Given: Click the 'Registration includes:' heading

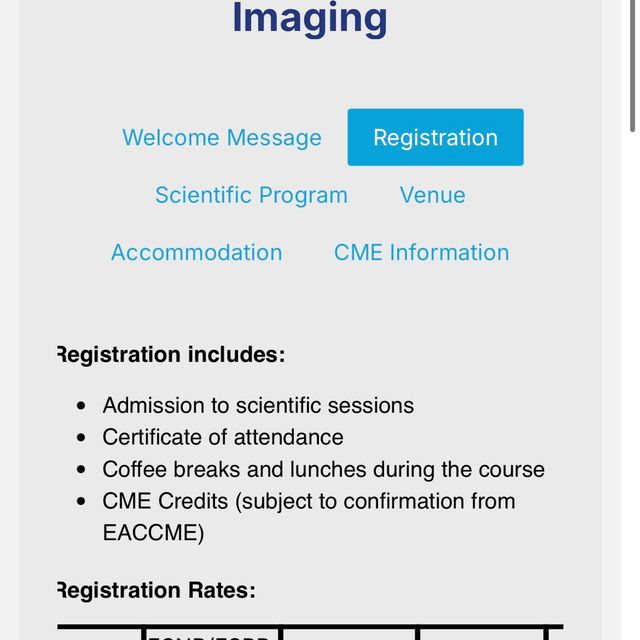Looking at the screenshot, I should tap(171, 355).
